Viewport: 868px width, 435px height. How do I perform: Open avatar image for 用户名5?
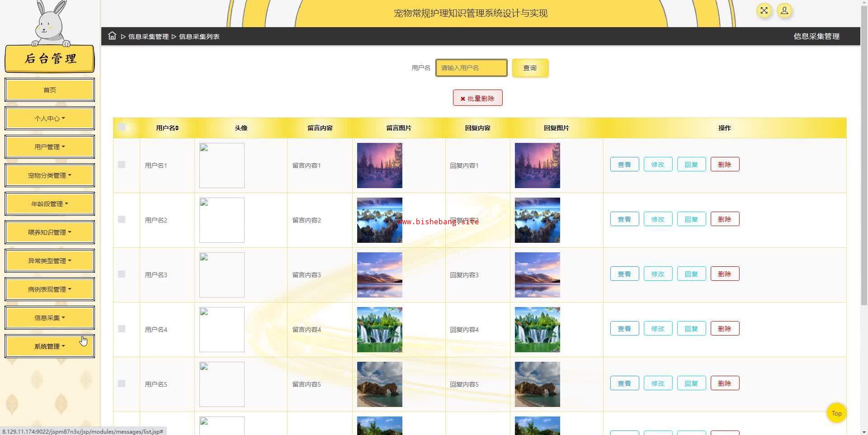tap(222, 384)
